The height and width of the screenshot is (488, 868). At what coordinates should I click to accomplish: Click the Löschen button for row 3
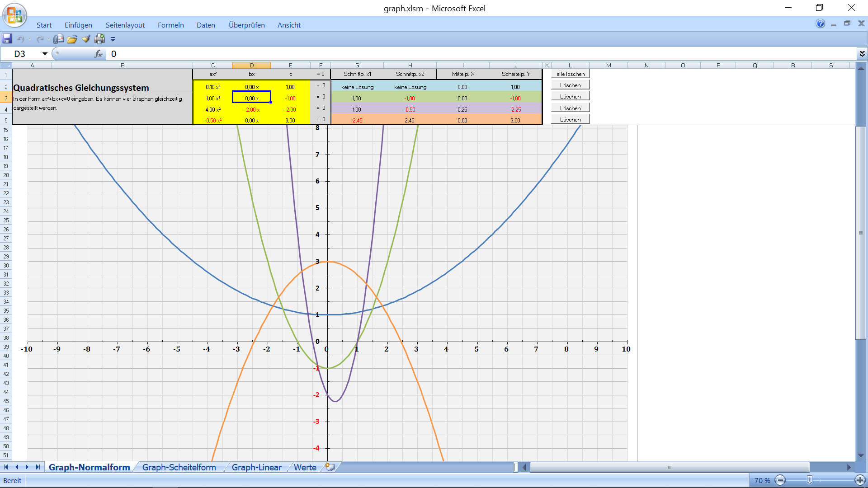[x=570, y=97]
